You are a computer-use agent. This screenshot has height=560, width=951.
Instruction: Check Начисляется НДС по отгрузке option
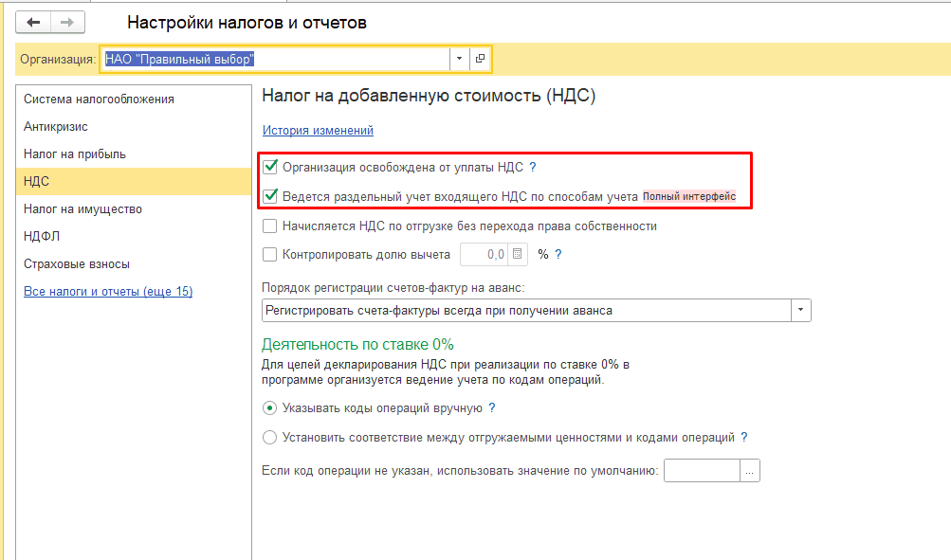270,226
